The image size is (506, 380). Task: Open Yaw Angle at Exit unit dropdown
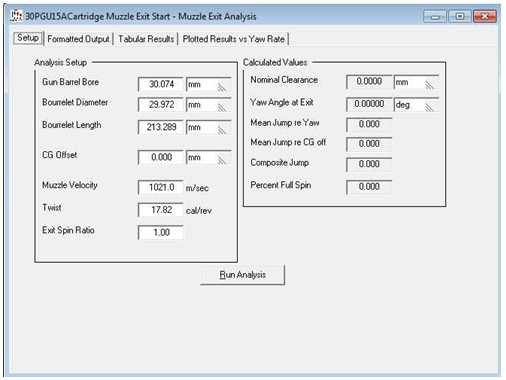tap(416, 105)
